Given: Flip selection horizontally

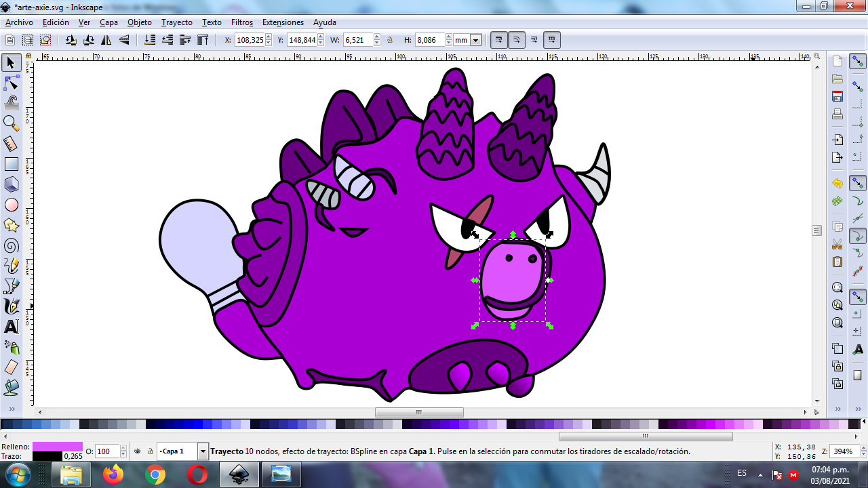Looking at the screenshot, I should 106,40.
